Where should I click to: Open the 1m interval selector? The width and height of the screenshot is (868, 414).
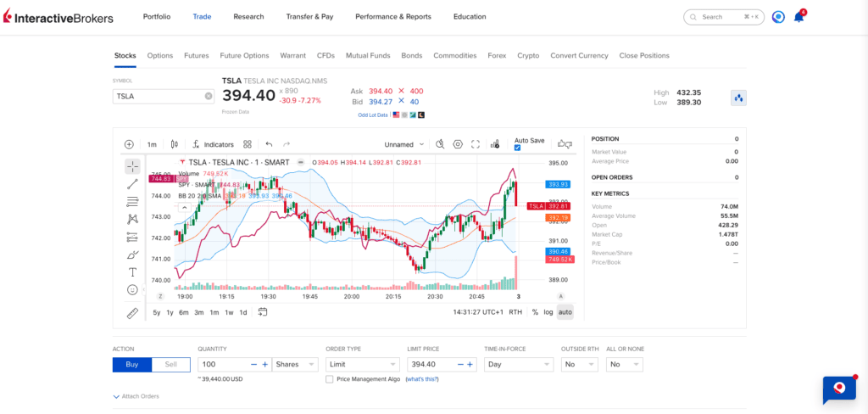(x=152, y=144)
